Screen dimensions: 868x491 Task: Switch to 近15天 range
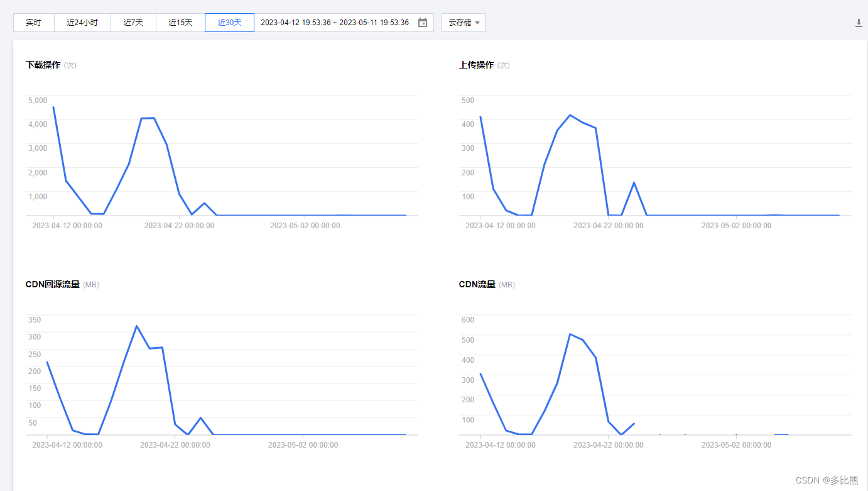[x=180, y=23]
